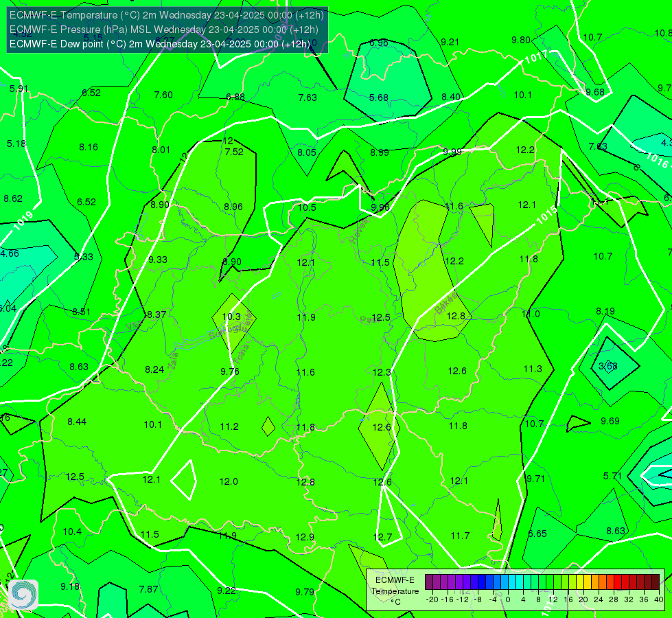Click the 8.99 temperature value

click(x=380, y=152)
